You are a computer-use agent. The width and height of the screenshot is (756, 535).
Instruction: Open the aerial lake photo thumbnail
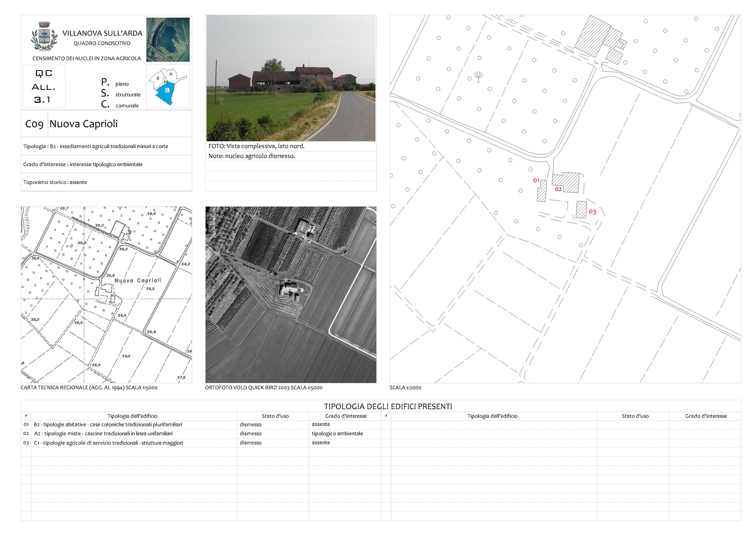pos(168,39)
